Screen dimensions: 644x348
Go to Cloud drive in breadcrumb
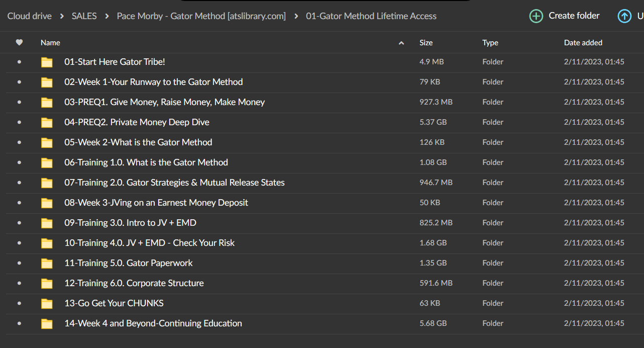(29, 16)
